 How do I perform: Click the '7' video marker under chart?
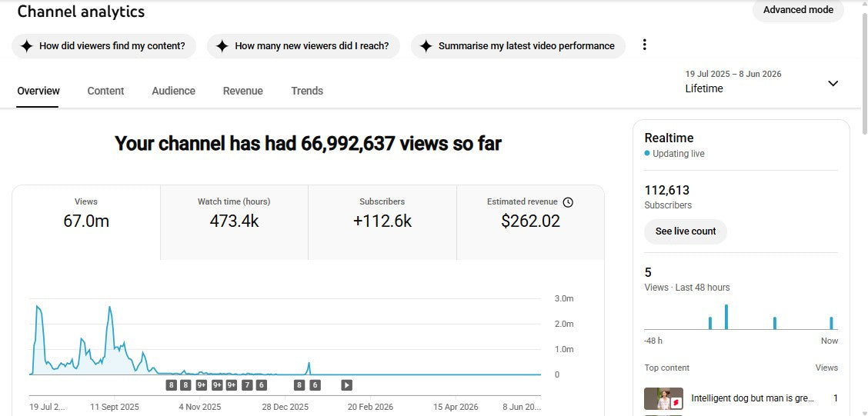coord(247,385)
